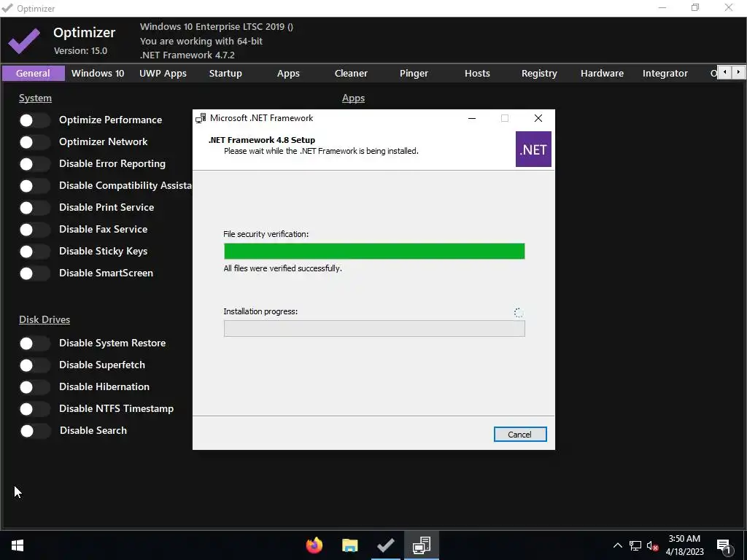This screenshot has width=747, height=560.
Task: Open the Hardware tab
Action: tap(602, 74)
